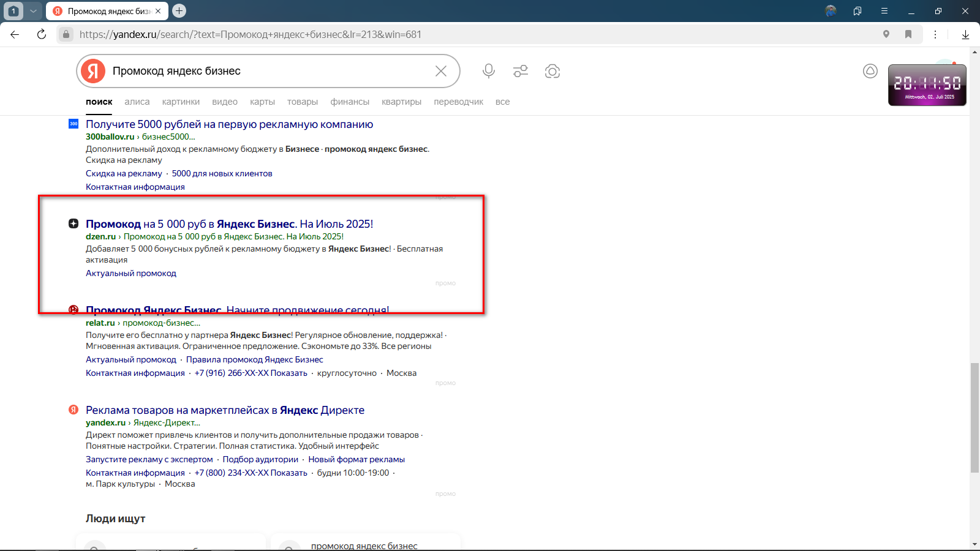Image resolution: width=980 pixels, height=551 pixels.
Task: Open Контактная информация under 300ballov result
Action: tap(135, 187)
